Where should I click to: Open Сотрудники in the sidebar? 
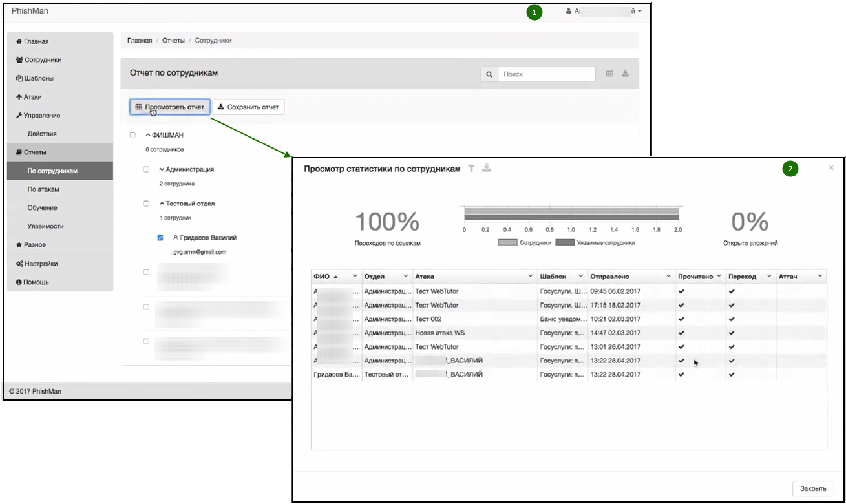click(60, 60)
